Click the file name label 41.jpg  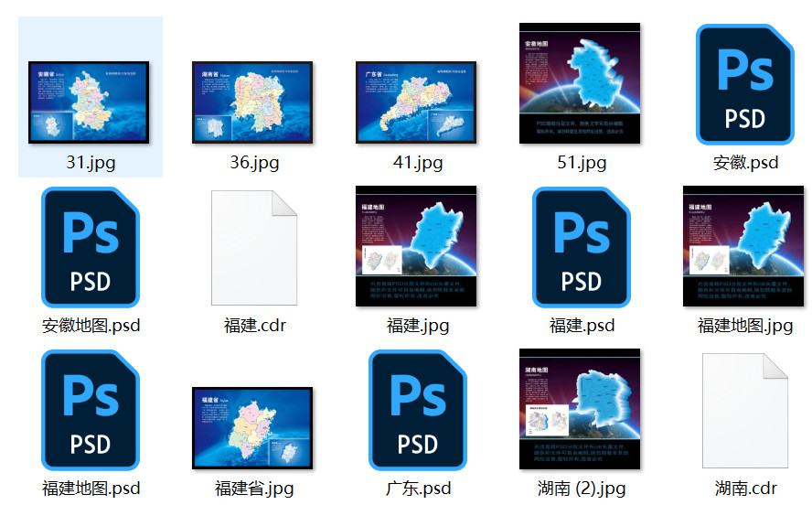418,163
